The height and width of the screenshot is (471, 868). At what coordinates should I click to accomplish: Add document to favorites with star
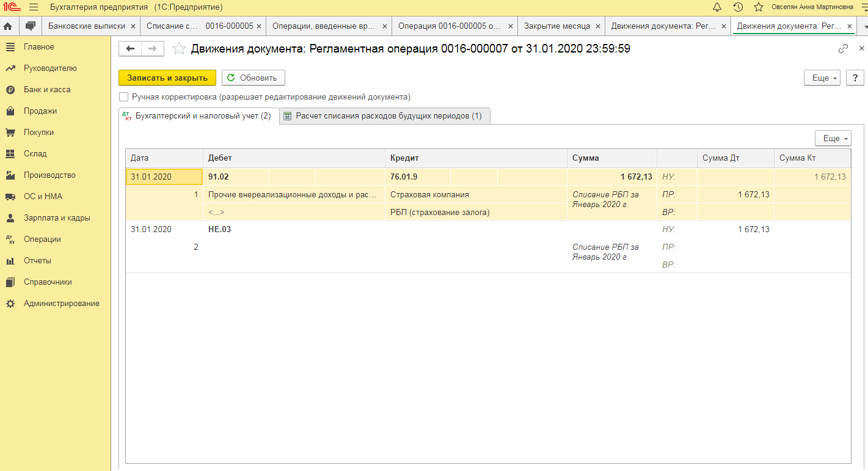179,49
